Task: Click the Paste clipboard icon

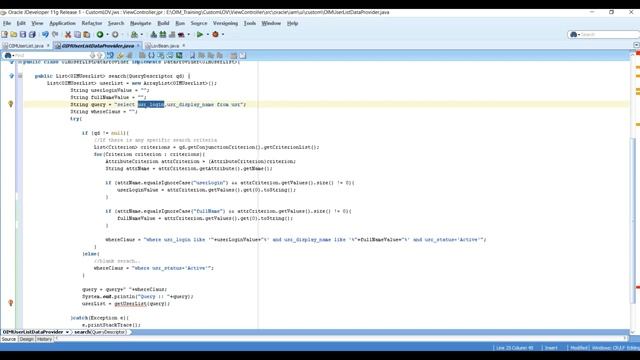Action: tap(86, 35)
